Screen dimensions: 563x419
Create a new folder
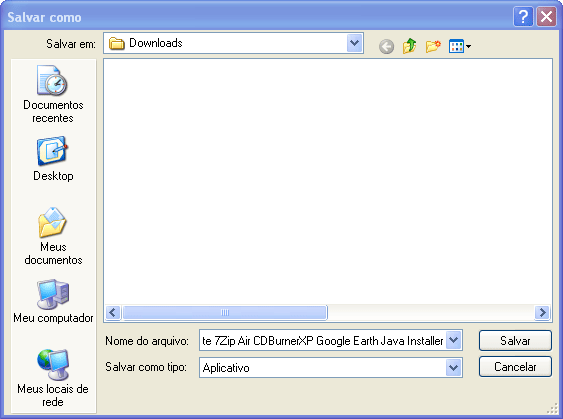(x=433, y=46)
